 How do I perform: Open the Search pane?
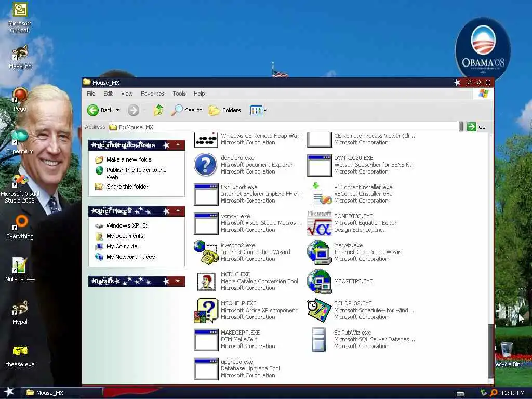click(187, 110)
